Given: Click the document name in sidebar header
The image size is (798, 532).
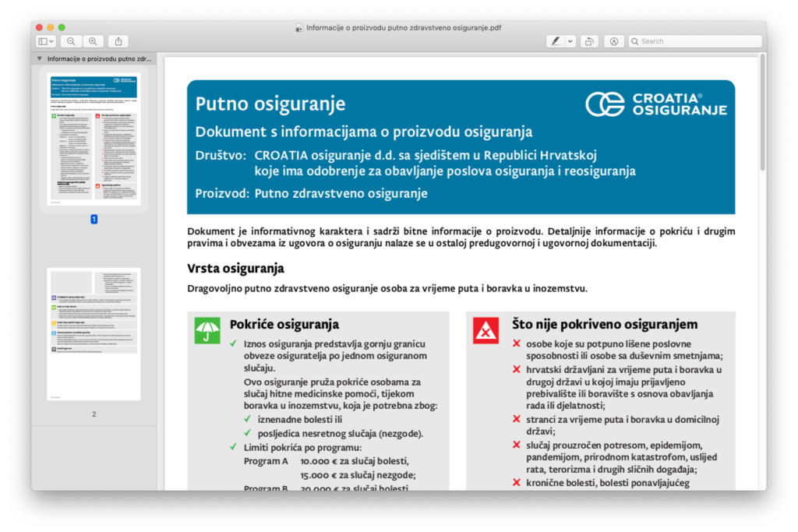Looking at the screenshot, I should (x=99, y=59).
